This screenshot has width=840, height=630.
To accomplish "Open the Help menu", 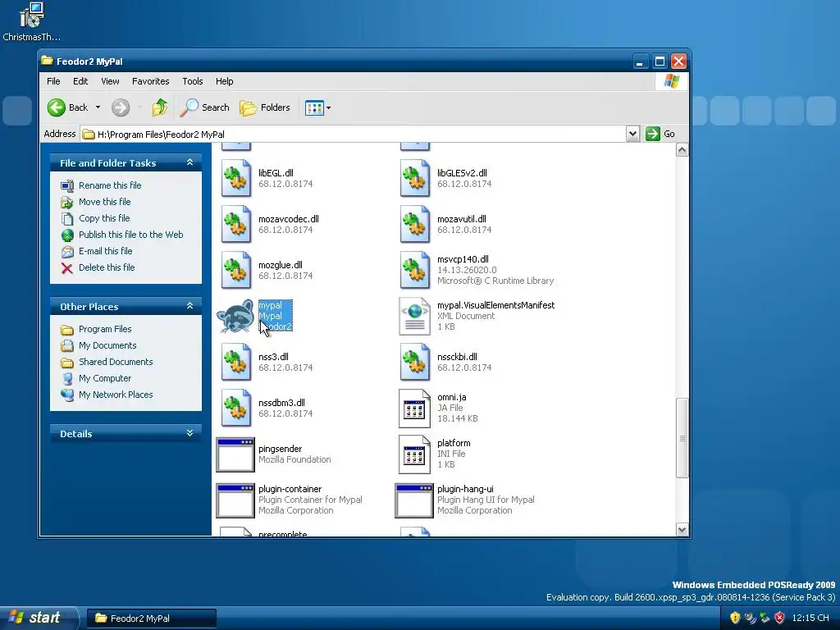I will click(x=225, y=81).
